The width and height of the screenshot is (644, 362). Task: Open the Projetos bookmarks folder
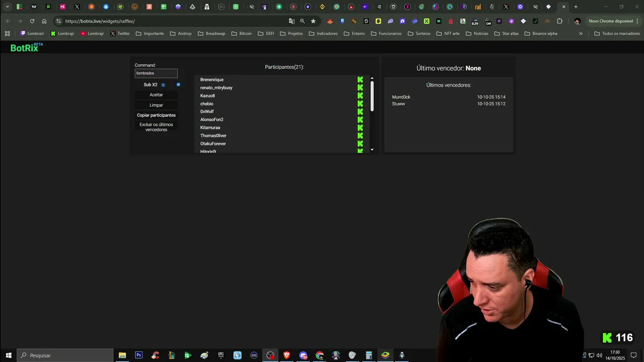[291, 34]
